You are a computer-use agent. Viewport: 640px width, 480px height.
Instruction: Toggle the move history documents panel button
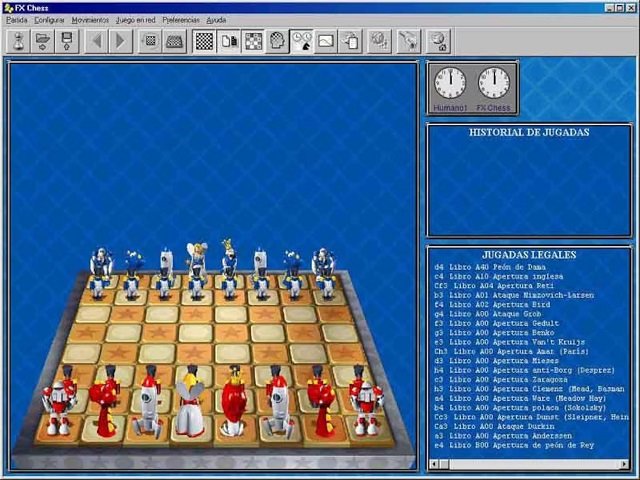(x=229, y=41)
